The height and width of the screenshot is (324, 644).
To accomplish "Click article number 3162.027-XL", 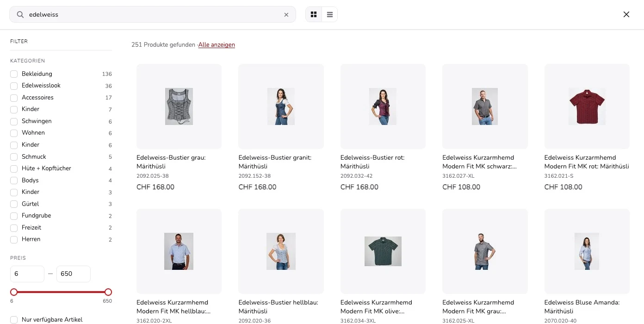I will point(458,176).
